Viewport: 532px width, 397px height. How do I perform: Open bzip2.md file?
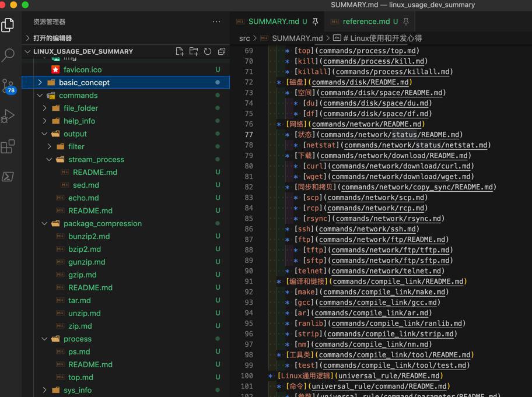[x=85, y=249]
